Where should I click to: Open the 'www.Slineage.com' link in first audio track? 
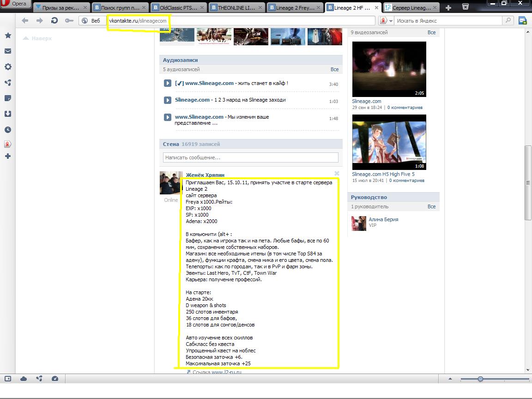[x=209, y=83]
